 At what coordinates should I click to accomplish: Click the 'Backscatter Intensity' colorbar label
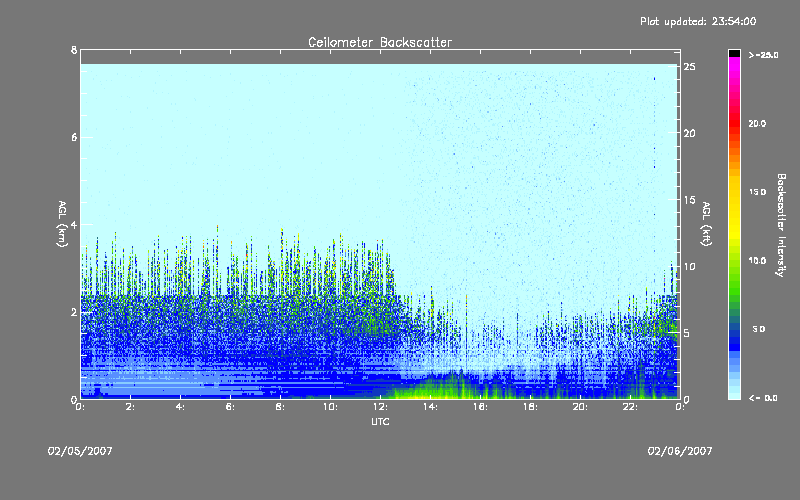(781, 225)
